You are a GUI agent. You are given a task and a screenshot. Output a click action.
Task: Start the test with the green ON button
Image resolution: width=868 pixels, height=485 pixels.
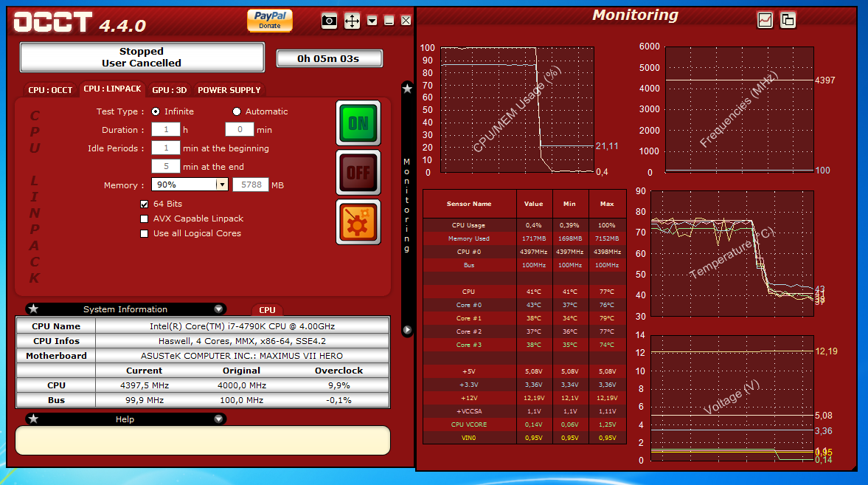[358, 123]
